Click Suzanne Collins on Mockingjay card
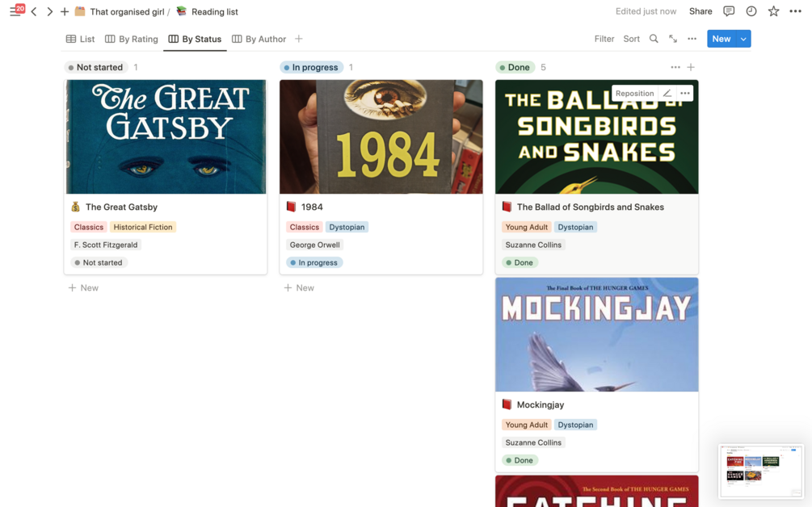812x507 pixels. click(533, 442)
